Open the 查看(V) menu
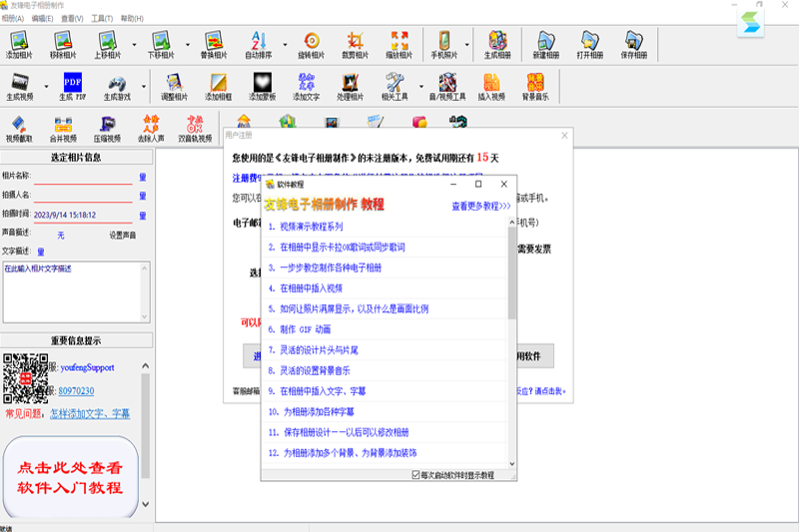Image resolution: width=799 pixels, height=532 pixels. 72,18
